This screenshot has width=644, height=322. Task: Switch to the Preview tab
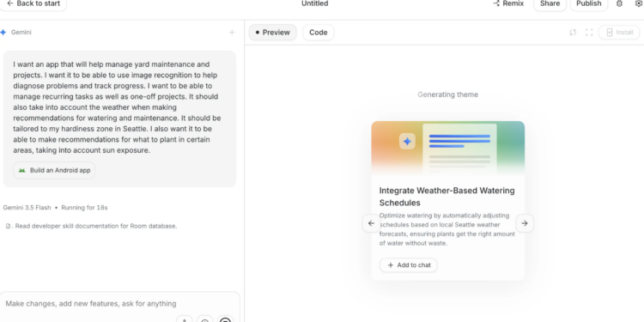tap(273, 33)
